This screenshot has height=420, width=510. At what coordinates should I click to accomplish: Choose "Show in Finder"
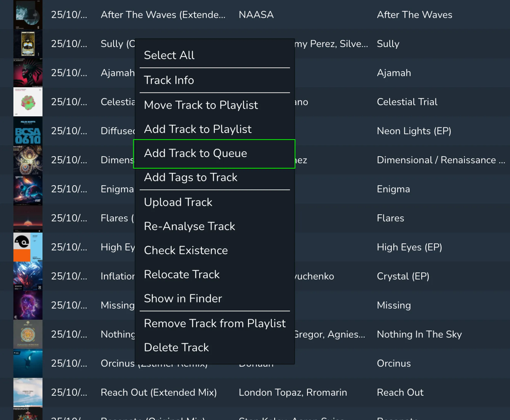pos(183,298)
